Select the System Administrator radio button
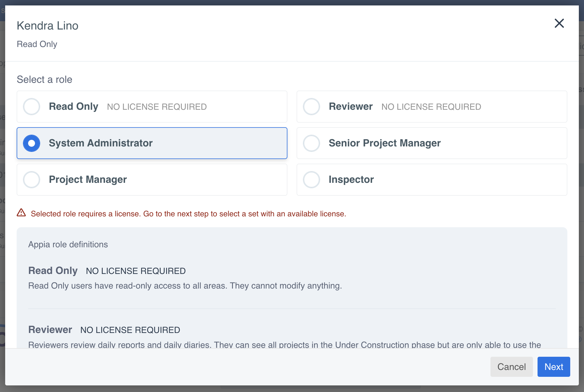This screenshot has height=392, width=584. 32,143
